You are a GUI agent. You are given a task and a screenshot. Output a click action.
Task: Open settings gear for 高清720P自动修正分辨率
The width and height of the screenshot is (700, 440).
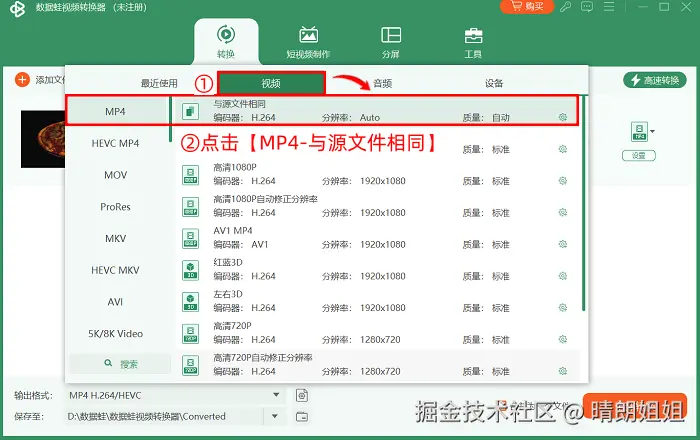(562, 371)
